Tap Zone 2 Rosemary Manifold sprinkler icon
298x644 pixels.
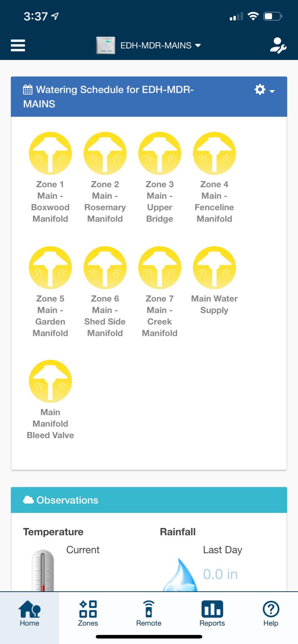point(105,153)
